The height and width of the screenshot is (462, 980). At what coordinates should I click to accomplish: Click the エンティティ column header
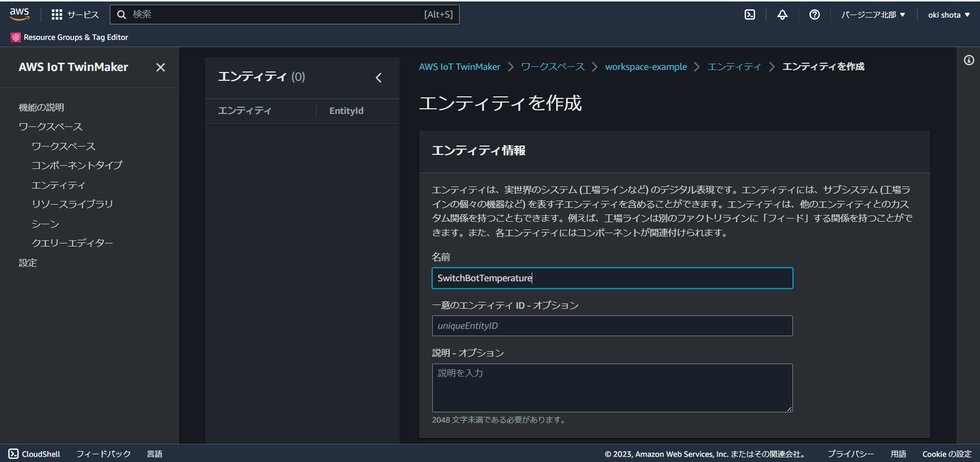point(245,111)
